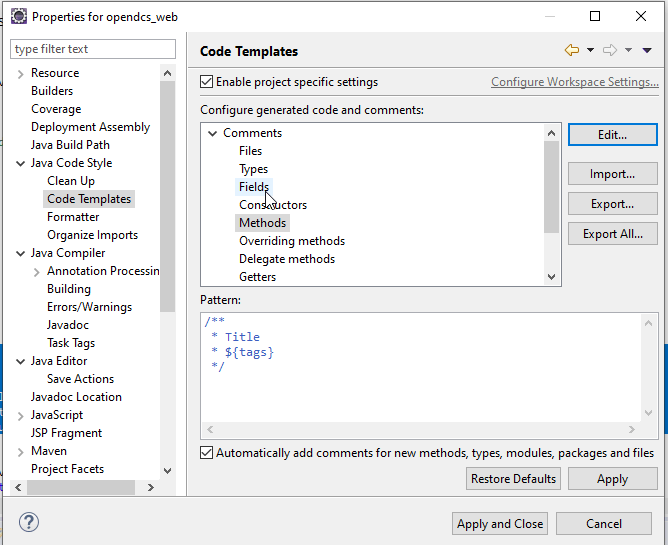The image size is (668, 545).
Task: Click the Edit... button
Action: pyautogui.click(x=613, y=135)
